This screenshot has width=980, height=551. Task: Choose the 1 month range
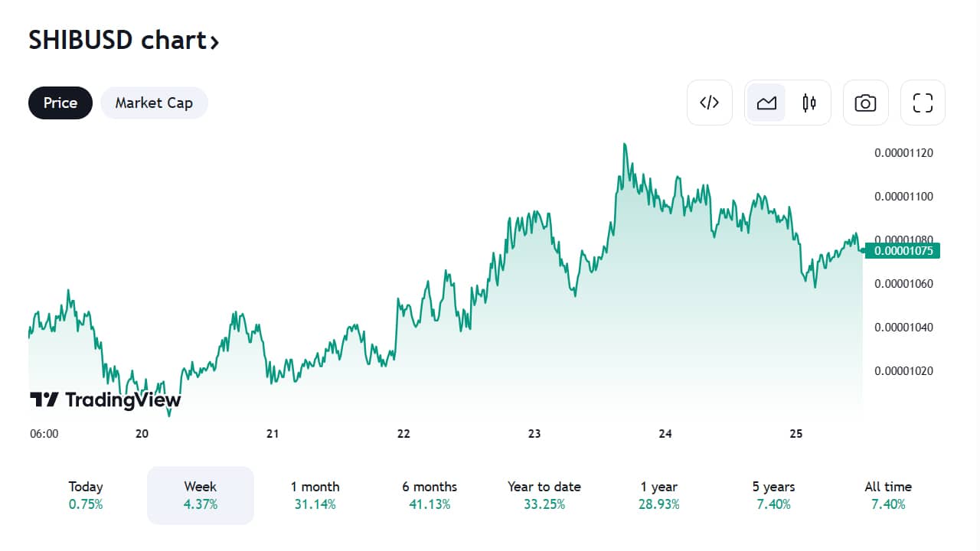point(315,495)
